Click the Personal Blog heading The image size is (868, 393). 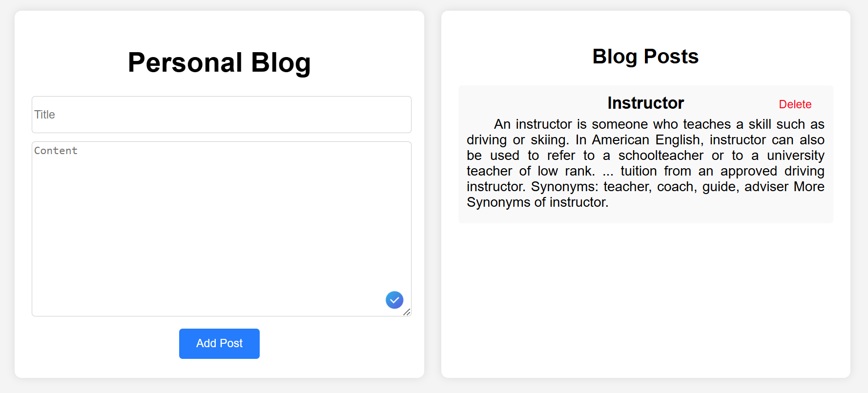219,62
